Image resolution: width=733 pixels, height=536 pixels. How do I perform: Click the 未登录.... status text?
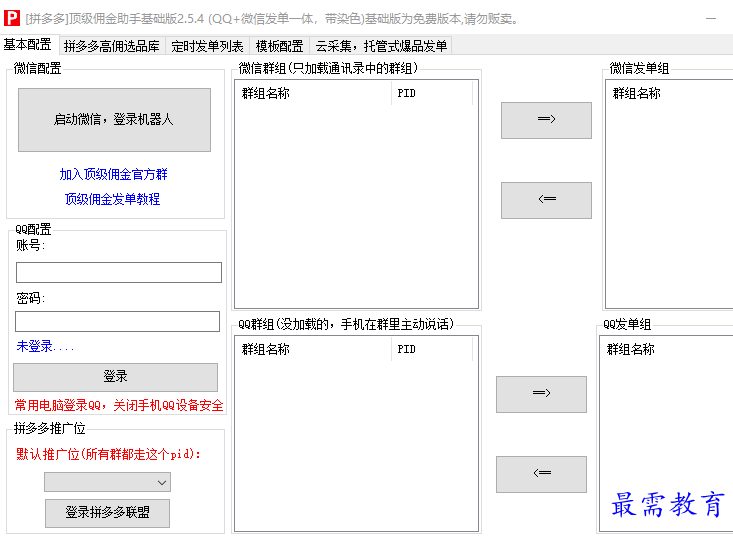[45, 346]
